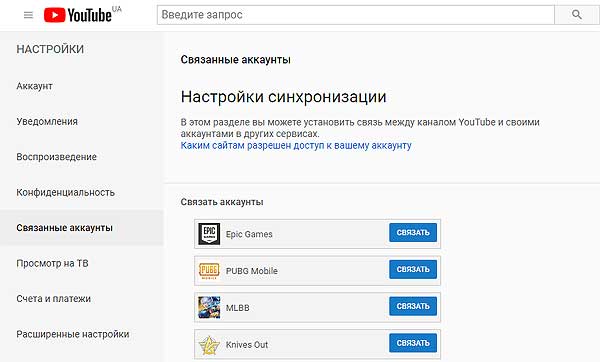
Task: Open the Уведомления settings section
Action: (47, 121)
